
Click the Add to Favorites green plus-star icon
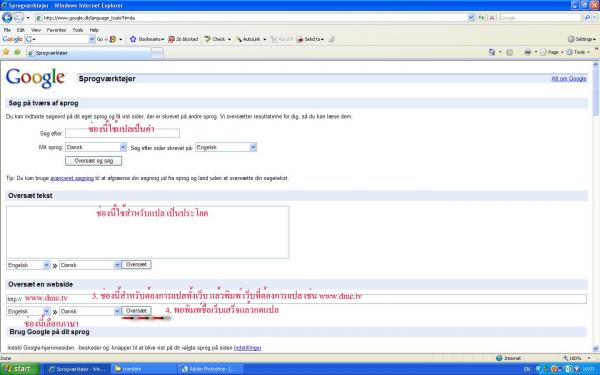17,52
